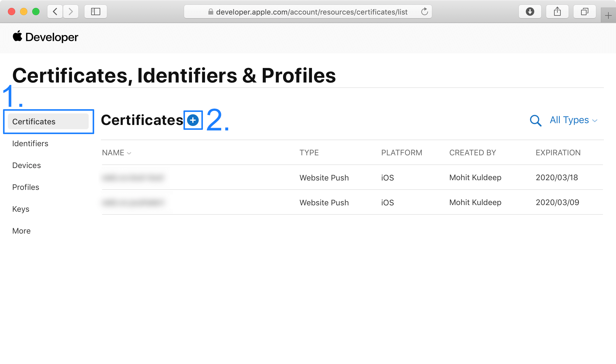Click the Share toolbar icon

coord(557,12)
